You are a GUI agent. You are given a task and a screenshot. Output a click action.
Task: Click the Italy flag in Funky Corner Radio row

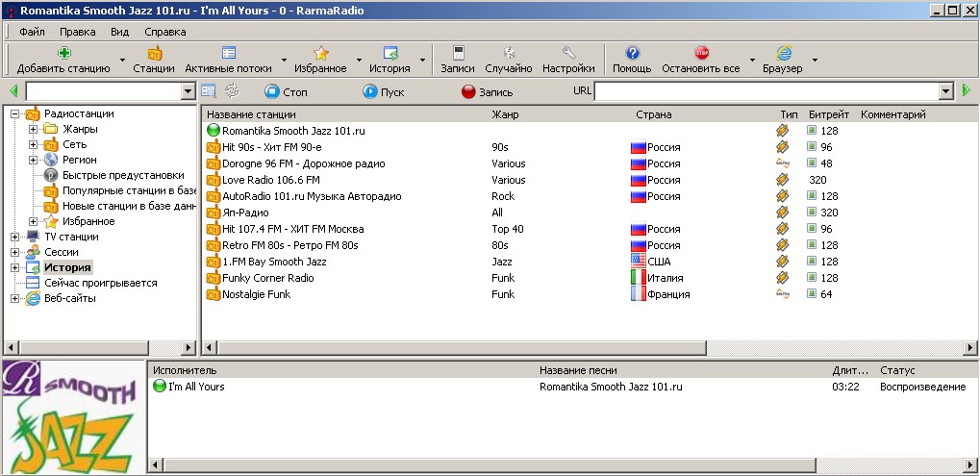[x=639, y=277]
